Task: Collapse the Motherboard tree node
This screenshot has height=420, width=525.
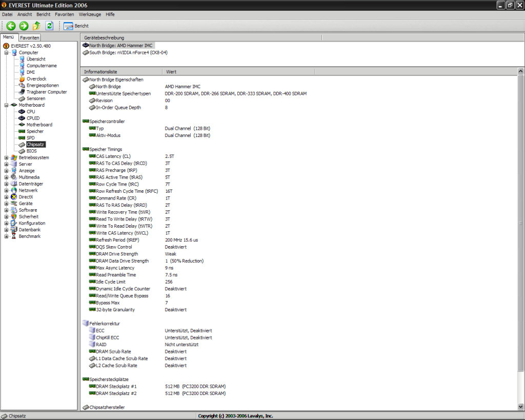Action: point(6,105)
